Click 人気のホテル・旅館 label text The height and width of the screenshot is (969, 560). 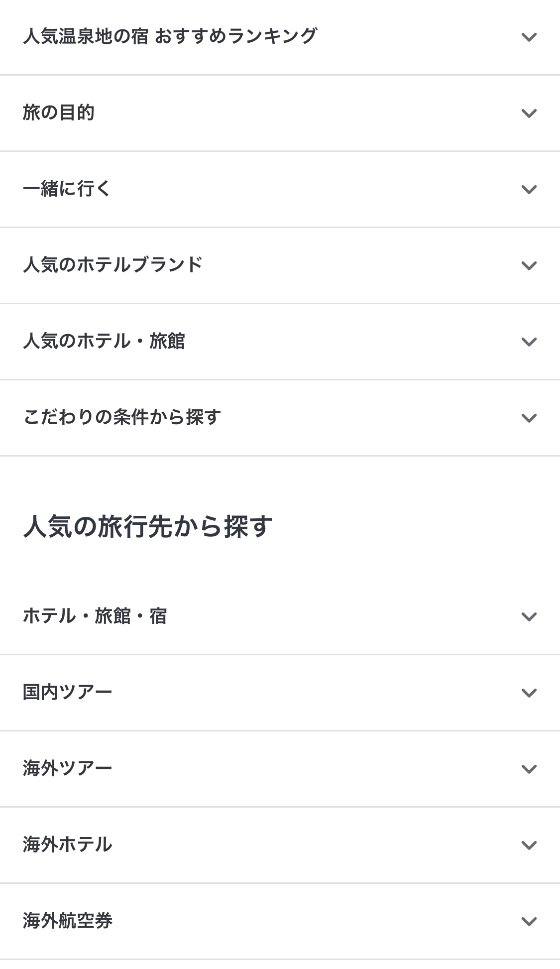pyautogui.click(x=104, y=341)
